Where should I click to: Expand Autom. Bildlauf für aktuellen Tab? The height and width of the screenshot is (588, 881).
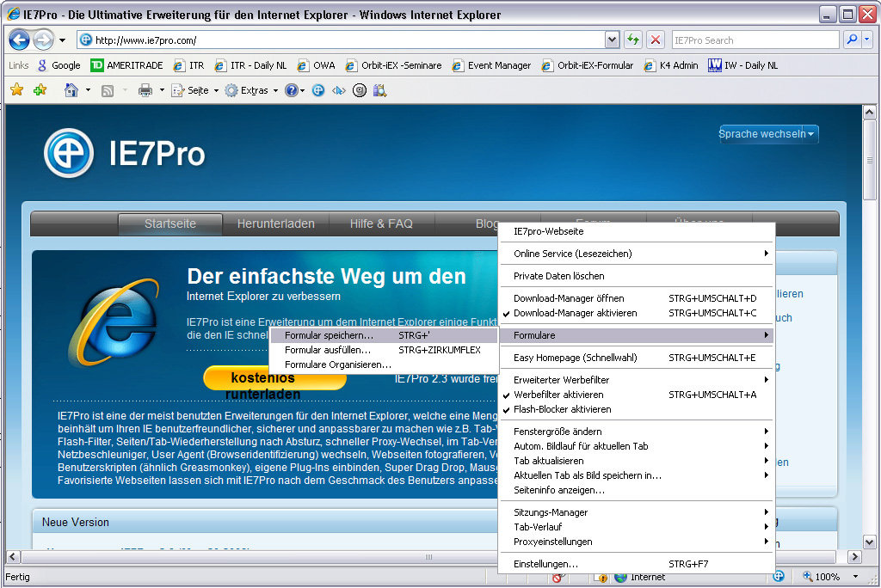(x=635, y=446)
